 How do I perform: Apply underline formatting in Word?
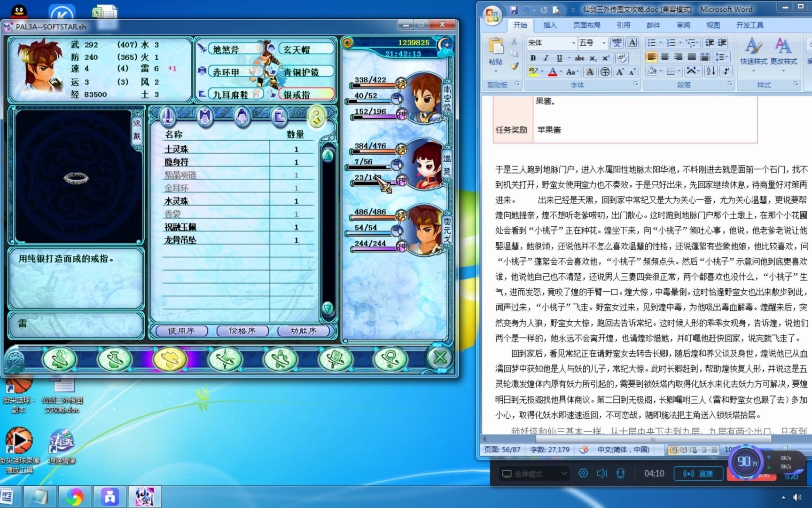(559, 58)
